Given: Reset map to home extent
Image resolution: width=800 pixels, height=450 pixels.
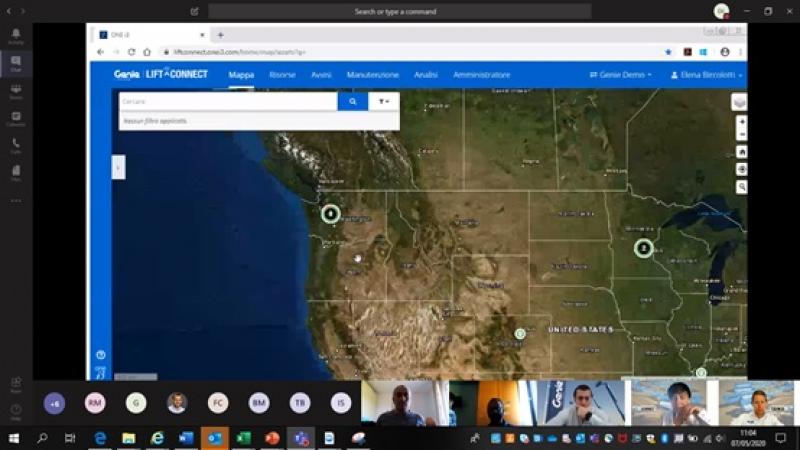Looking at the screenshot, I should coord(742,152).
